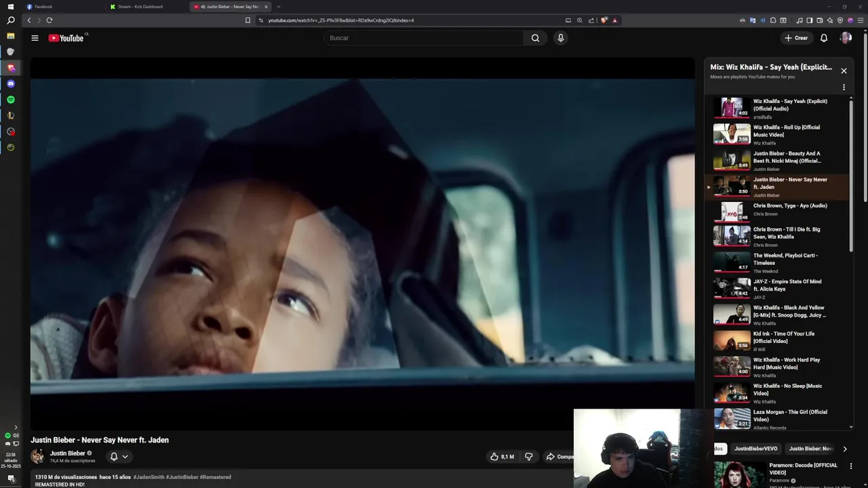Open the YouTube hamburger guide menu
Screen dimensions: 868x488
click(x=35, y=38)
